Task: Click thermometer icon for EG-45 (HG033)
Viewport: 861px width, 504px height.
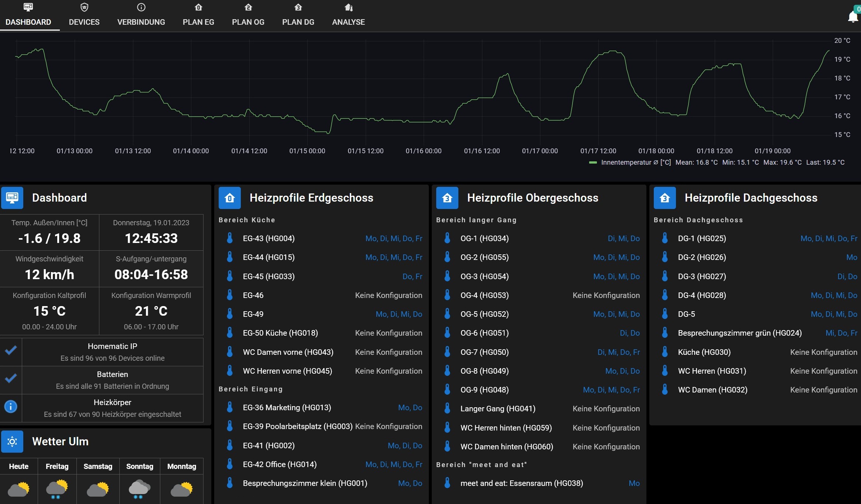Action: click(230, 276)
